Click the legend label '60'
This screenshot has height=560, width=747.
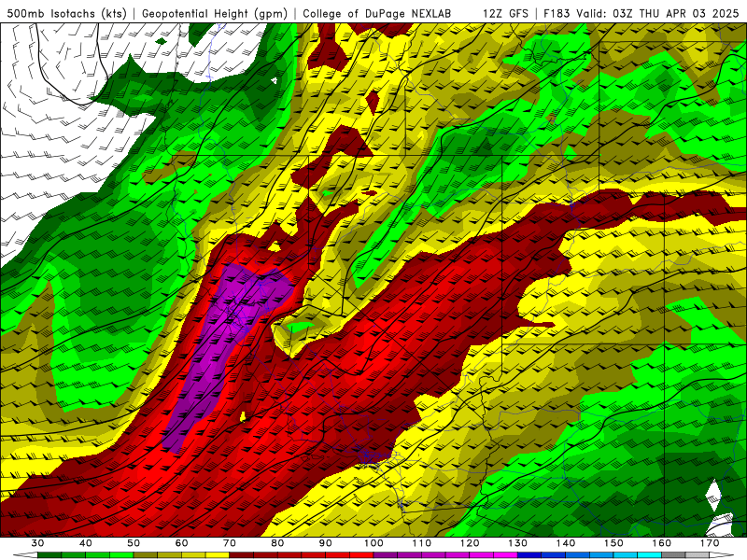(x=181, y=543)
